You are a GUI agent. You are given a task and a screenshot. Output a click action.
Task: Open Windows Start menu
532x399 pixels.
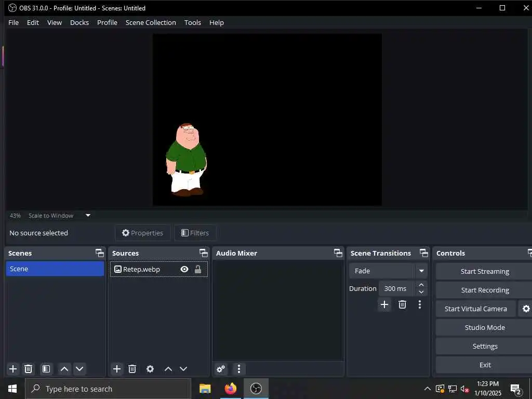tap(12, 389)
